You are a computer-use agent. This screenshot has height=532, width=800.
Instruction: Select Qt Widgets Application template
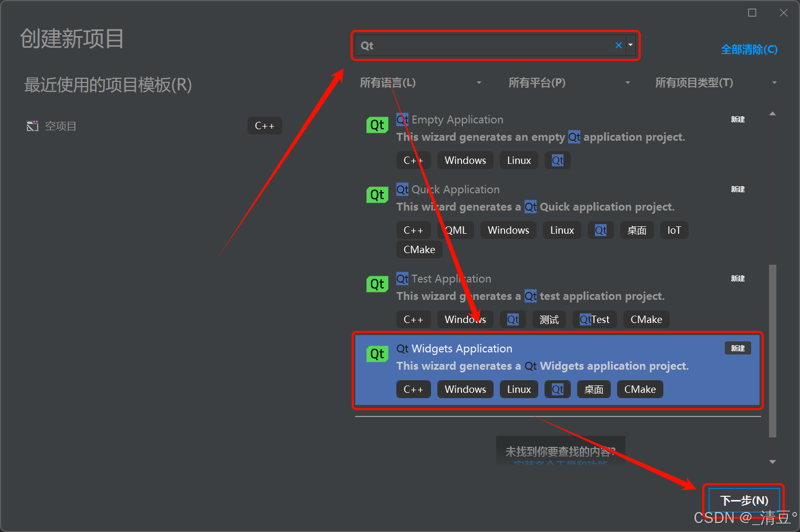[x=558, y=370]
